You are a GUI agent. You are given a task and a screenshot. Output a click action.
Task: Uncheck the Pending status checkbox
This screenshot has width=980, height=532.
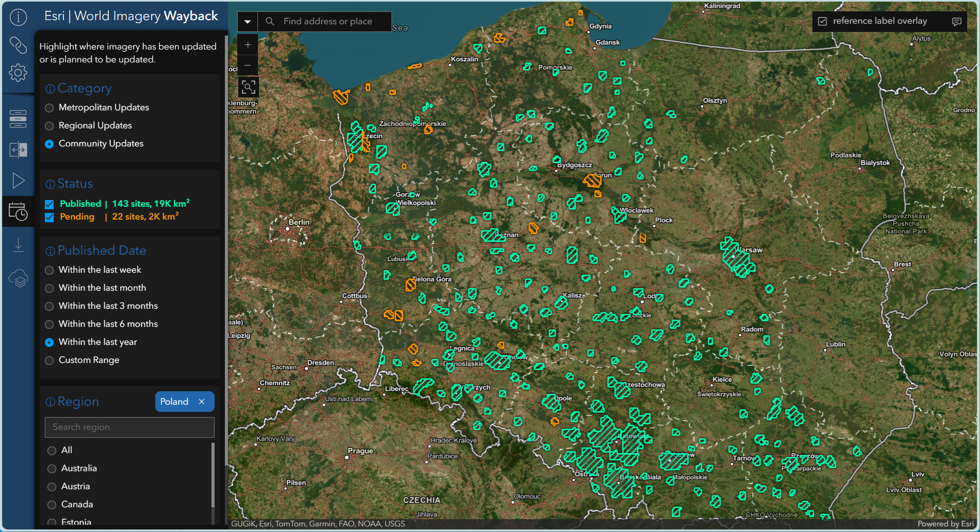pos(50,217)
